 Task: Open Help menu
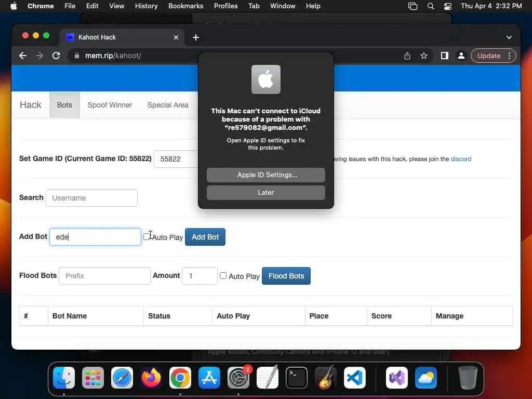pos(313,6)
